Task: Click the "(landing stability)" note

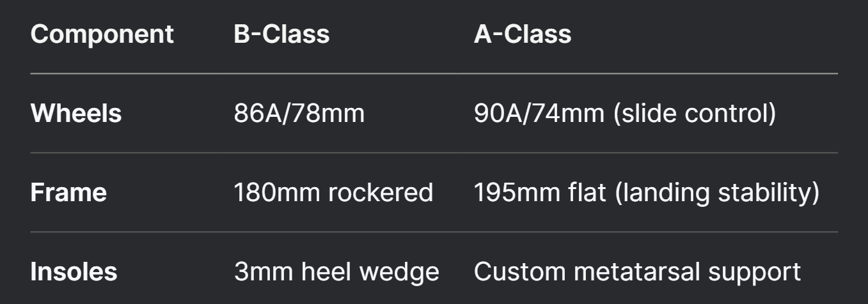Action: tap(717, 192)
